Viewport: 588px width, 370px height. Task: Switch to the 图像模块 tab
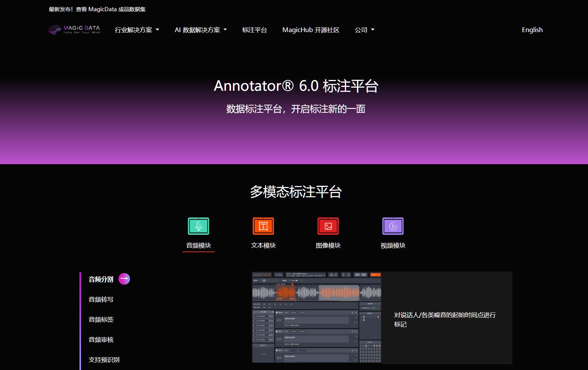[328, 245]
